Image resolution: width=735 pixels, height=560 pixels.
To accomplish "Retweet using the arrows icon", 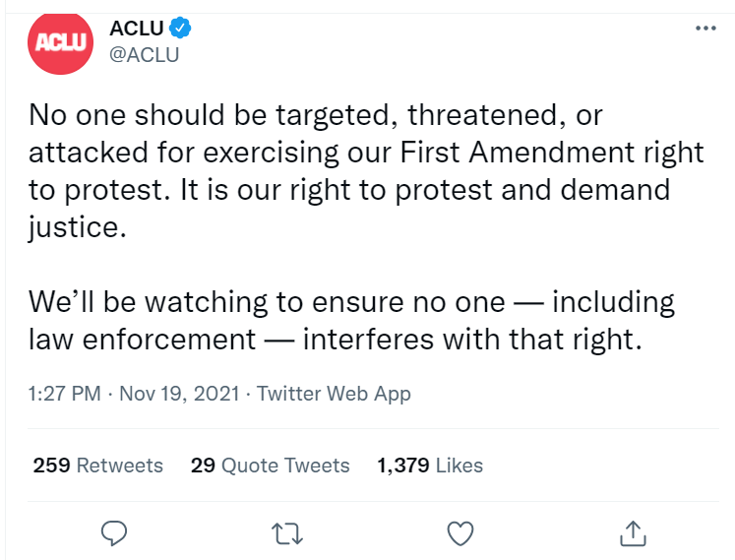I will (287, 534).
